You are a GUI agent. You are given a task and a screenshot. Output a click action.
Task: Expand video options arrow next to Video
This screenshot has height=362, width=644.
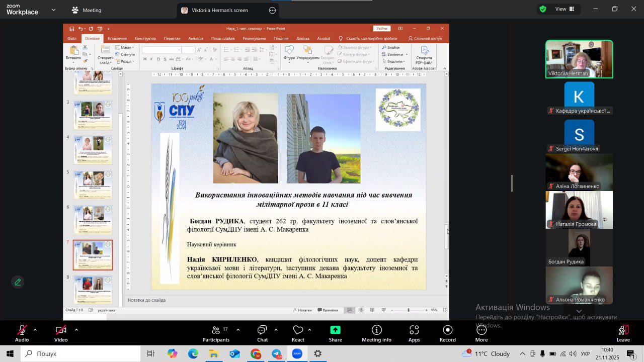(76, 330)
